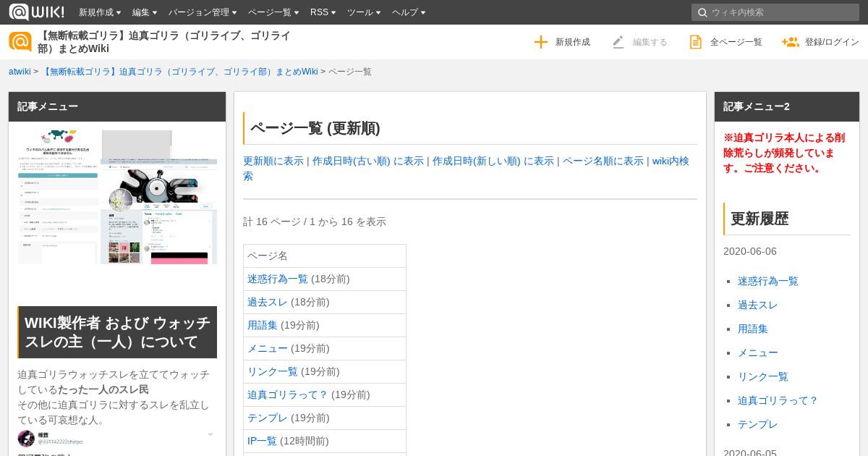Open the 編集 dropdown menu

point(145,12)
